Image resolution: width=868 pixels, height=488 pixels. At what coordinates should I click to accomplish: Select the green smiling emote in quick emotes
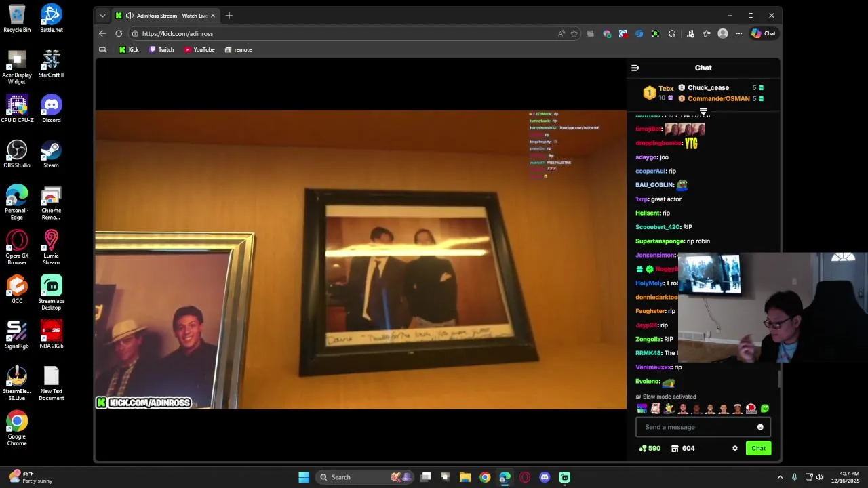click(x=765, y=409)
